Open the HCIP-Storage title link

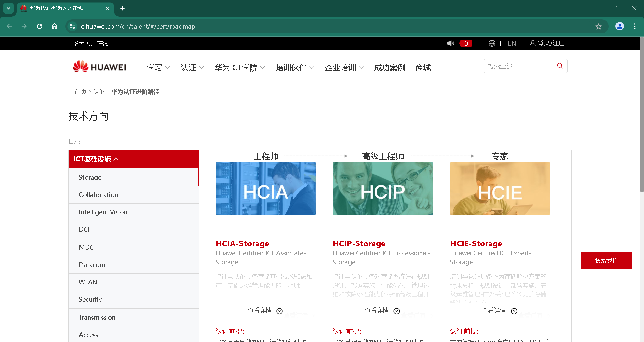point(359,244)
